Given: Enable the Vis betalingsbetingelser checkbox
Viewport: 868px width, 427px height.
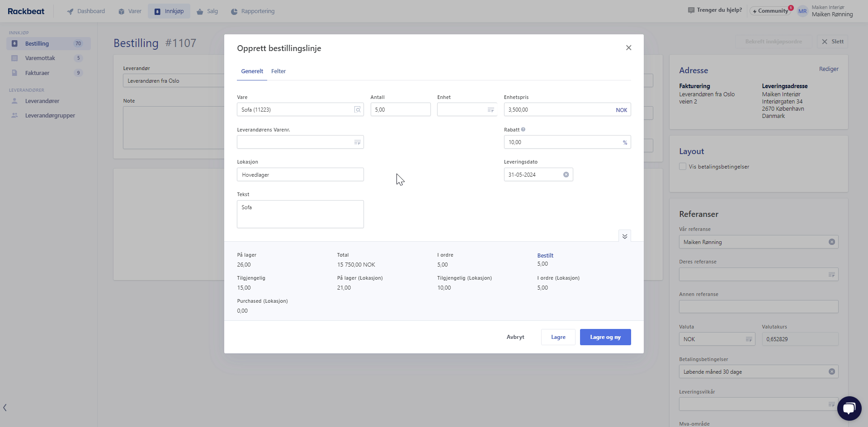Looking at the screenshot, I should (x=683, y=166).
